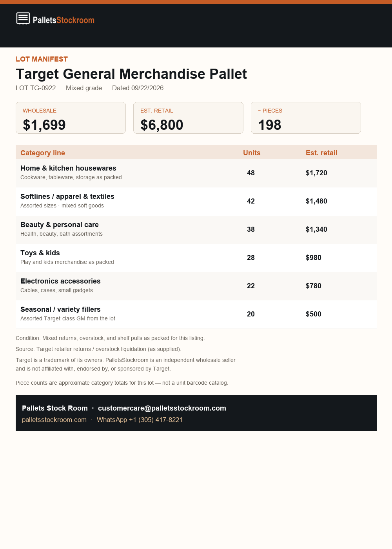The width and height of the screenshot is (392, 549).
Task: Select the Est. Retail $6,800 card
Action: pyautogui.click(x=188, y=118)
